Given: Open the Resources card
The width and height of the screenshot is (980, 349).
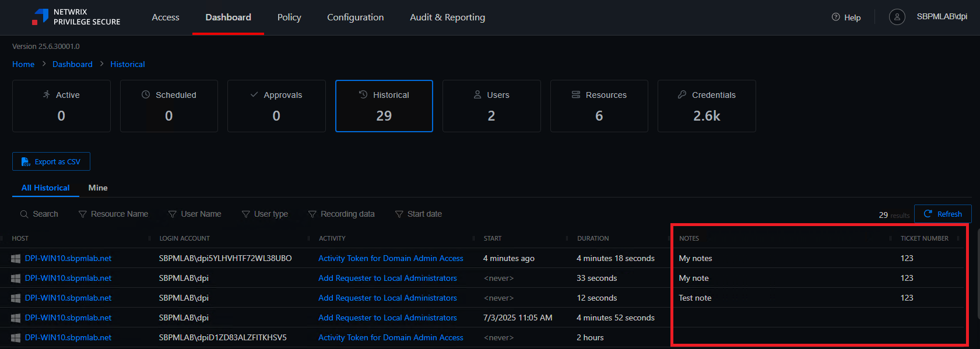Looking at the screenshot, I should point(599,106).
